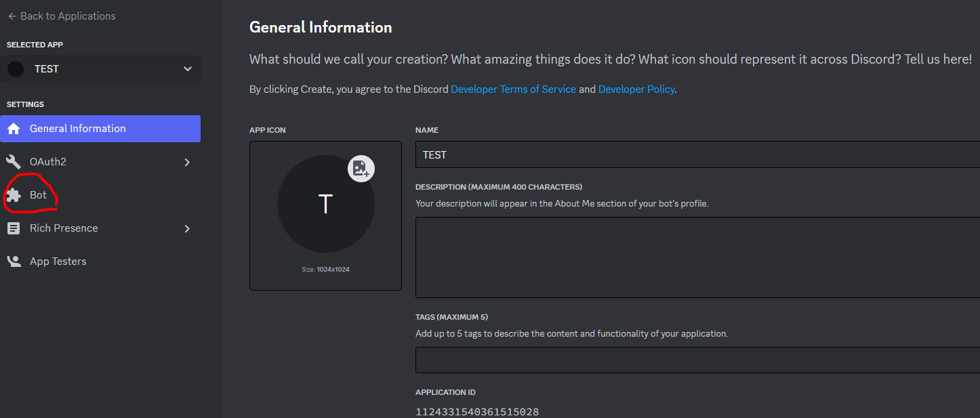Click the puzzle piece icon next to Bot
Screen dimensions: 980x418
coord(14,195)
